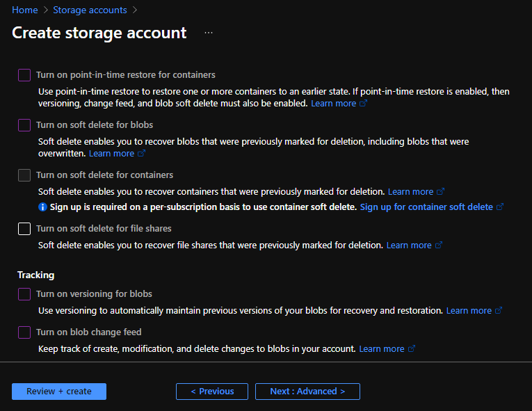
Task: Go back with the Previous button
Action: [x=212, y=392]
